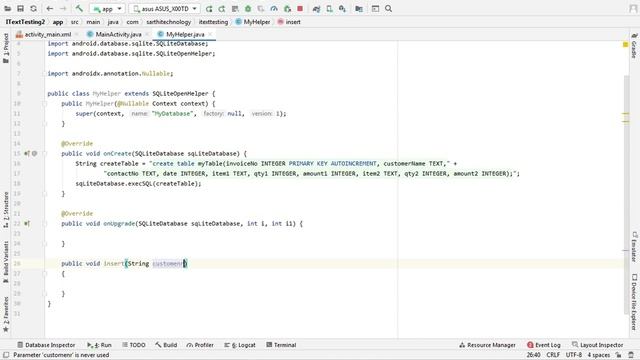Click the Run with Coverage icon

point(261,9)
